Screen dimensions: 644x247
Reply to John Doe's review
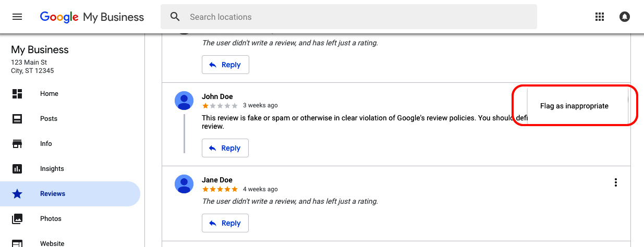pos(225,148)
